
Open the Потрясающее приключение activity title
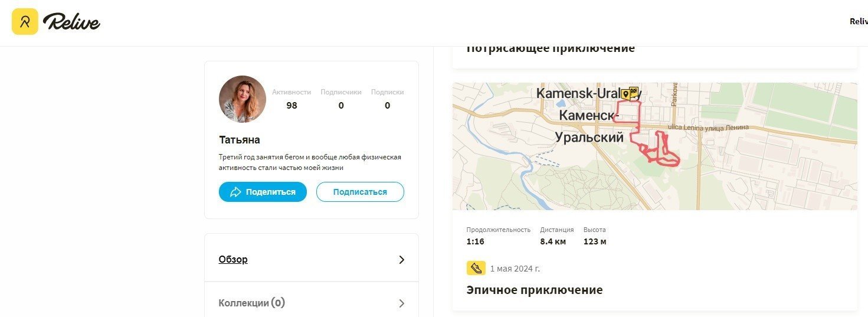(551, 48)
